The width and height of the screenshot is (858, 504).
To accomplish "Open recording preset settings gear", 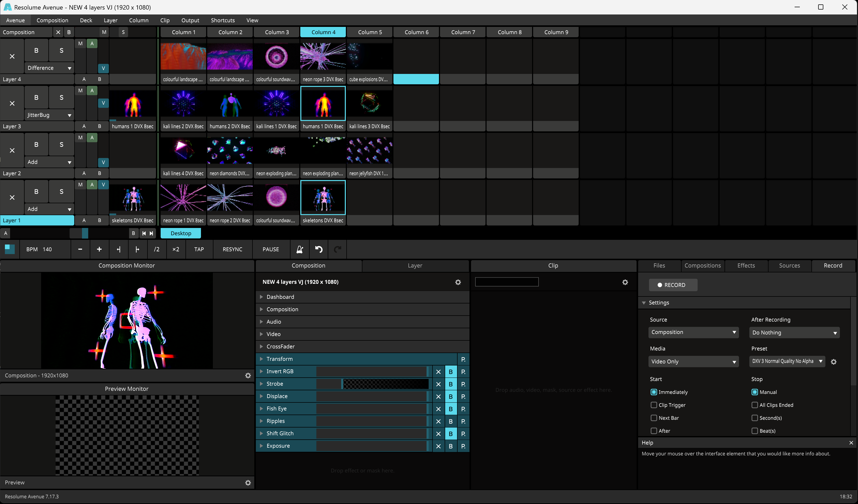I will coord(833,362).
